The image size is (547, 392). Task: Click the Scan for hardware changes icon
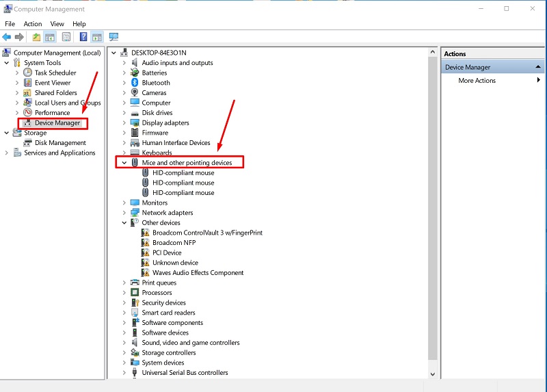coord(114,37)
